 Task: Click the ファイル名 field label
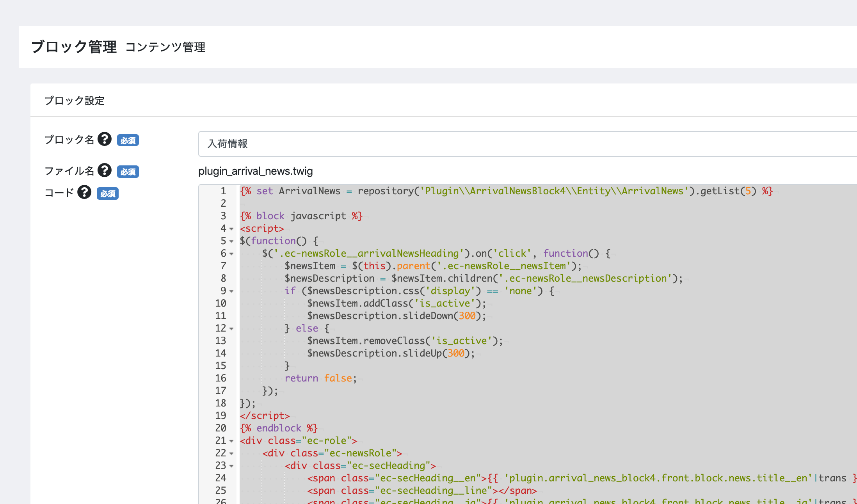(x=69, y=171)
